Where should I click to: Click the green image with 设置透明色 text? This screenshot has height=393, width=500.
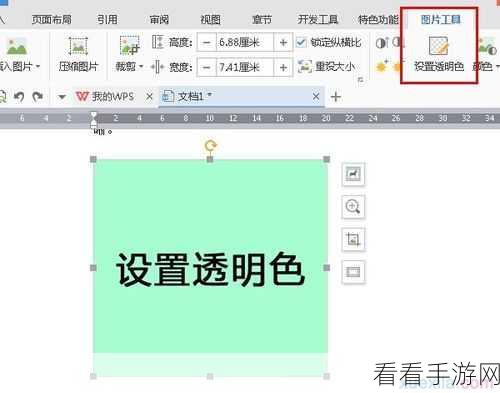pyautogui.click(x=210, y=268)
